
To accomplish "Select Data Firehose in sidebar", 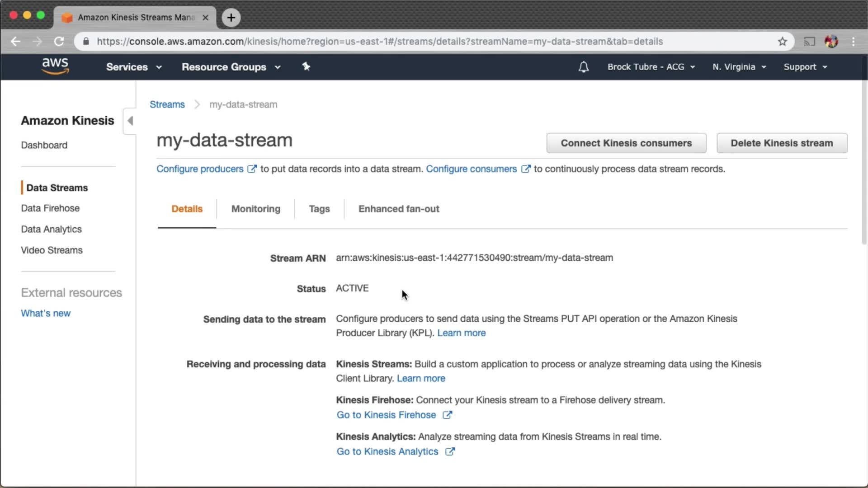I will (x=50, y=208).
